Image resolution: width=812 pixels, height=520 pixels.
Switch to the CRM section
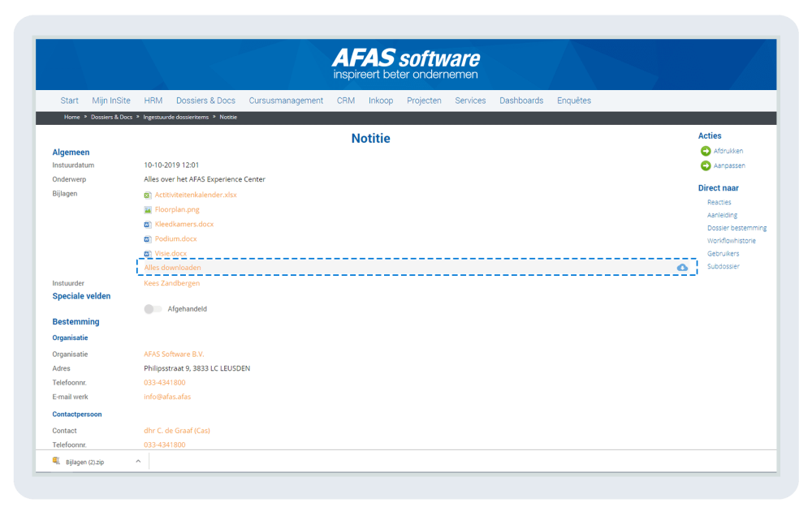pyautogui.click(x=345, y=100)
